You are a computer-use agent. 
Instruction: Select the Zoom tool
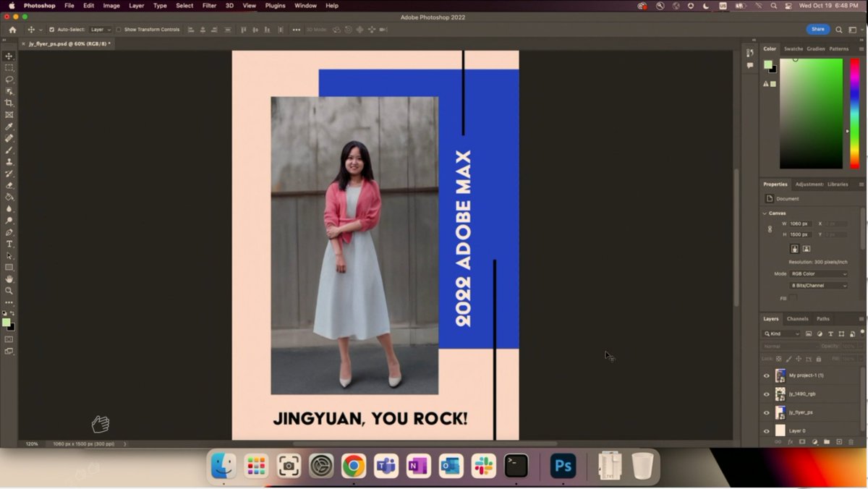tap(9, 290)
